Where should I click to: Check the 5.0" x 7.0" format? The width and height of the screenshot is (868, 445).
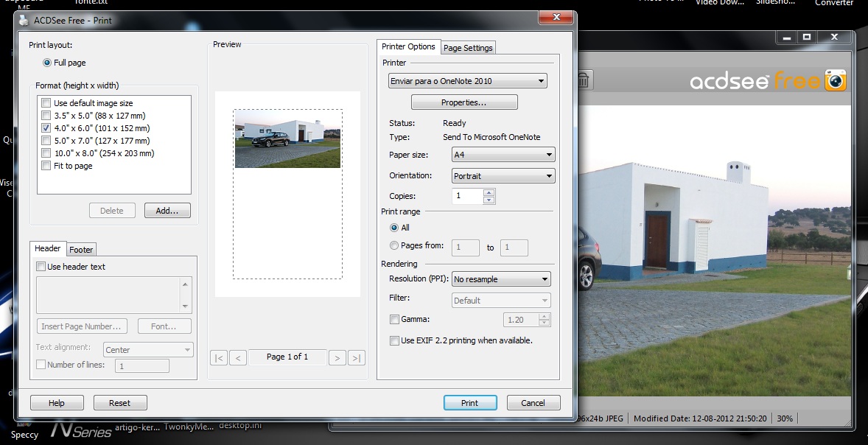click(x=46, y=141)
